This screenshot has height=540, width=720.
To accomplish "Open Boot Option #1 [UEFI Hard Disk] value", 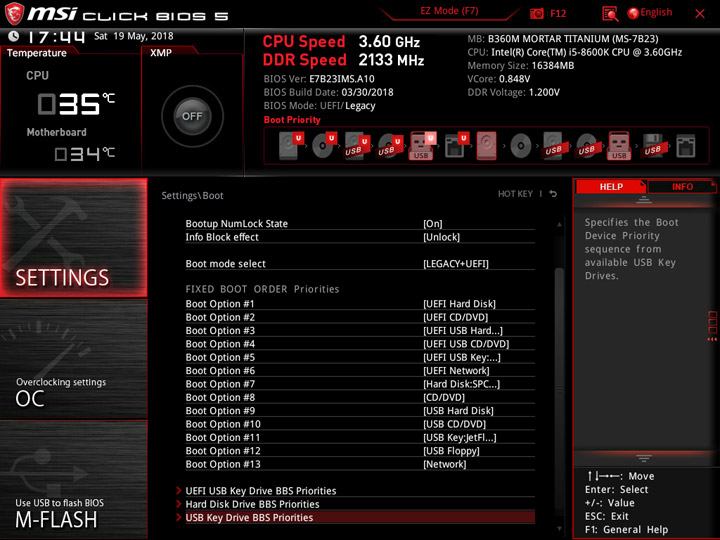I will pos(459,304).
